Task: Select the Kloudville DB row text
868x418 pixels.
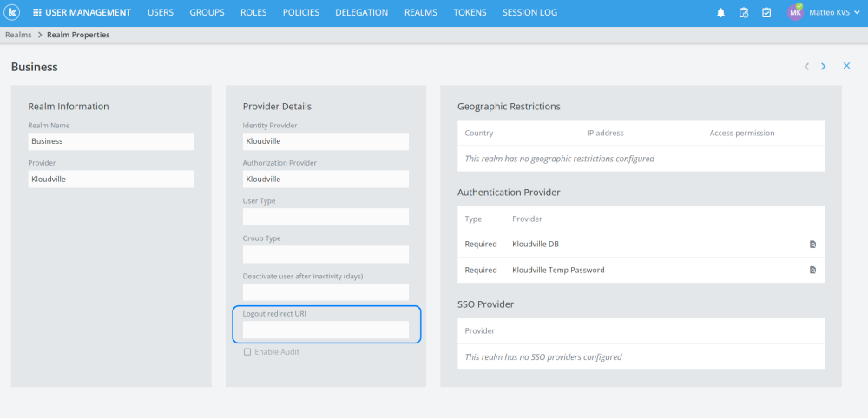Action: coord(536,244)
